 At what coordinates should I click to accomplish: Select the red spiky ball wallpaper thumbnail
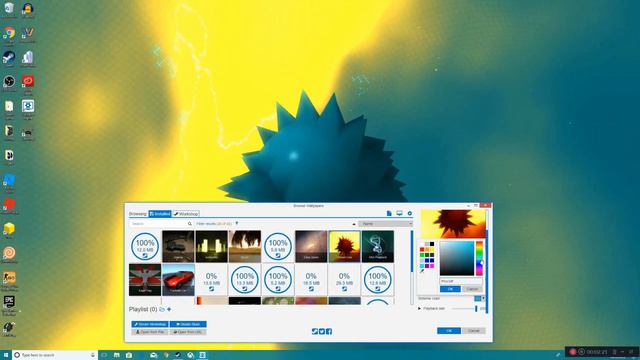pos(344,246)
